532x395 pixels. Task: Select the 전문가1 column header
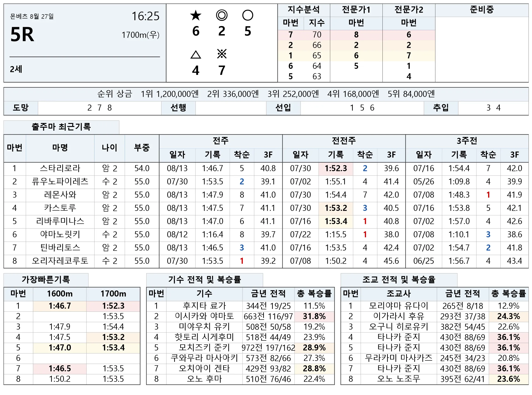click(356, 10)
